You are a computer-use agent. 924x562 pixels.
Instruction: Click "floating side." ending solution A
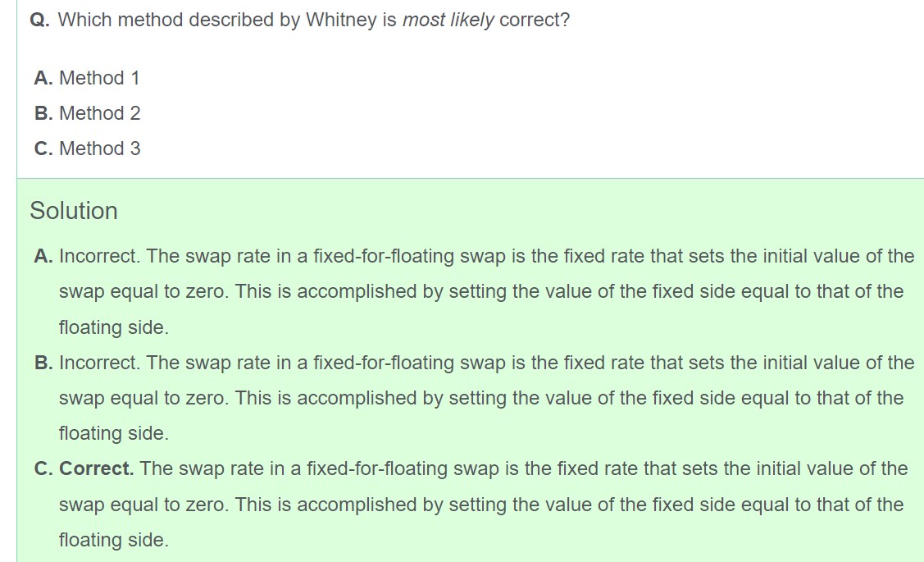pos(113,327)
